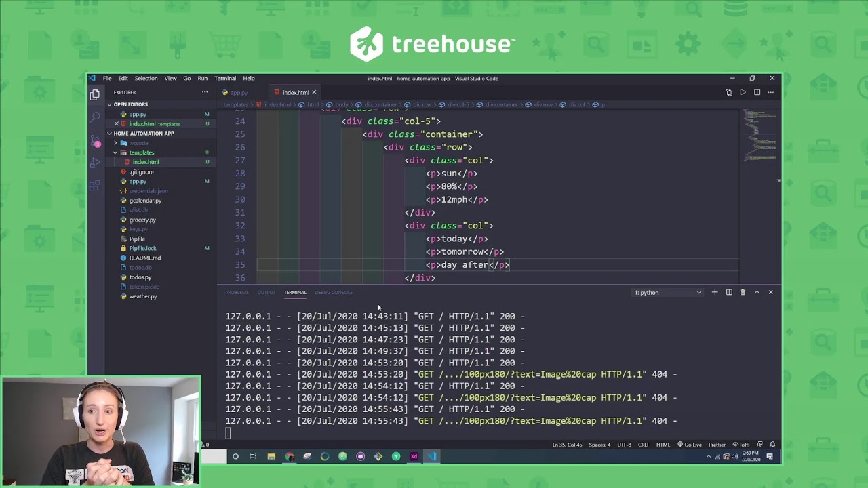Open editor more actions ellipsis
This screenshot has width=868, height=488.
pyautogui.click(x=771, y=92)
